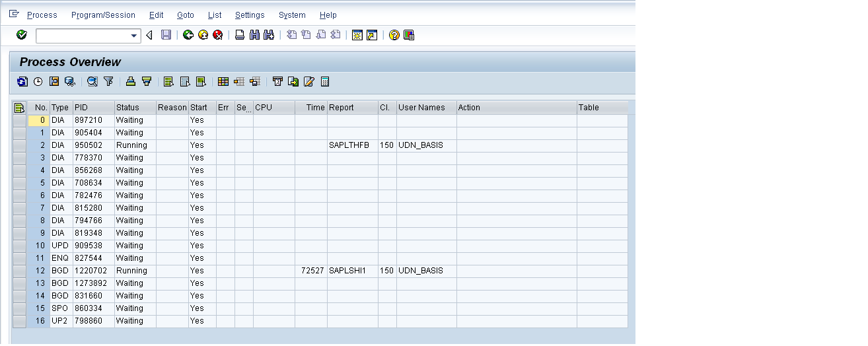Screen dimensions: 868x346
Task: Collapse the command field with the triangle arrow
Action: click(x=149, y=35)
